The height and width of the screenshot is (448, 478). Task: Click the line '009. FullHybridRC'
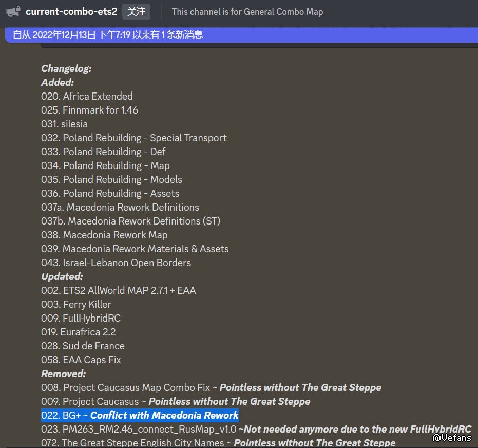pos(81,318)
